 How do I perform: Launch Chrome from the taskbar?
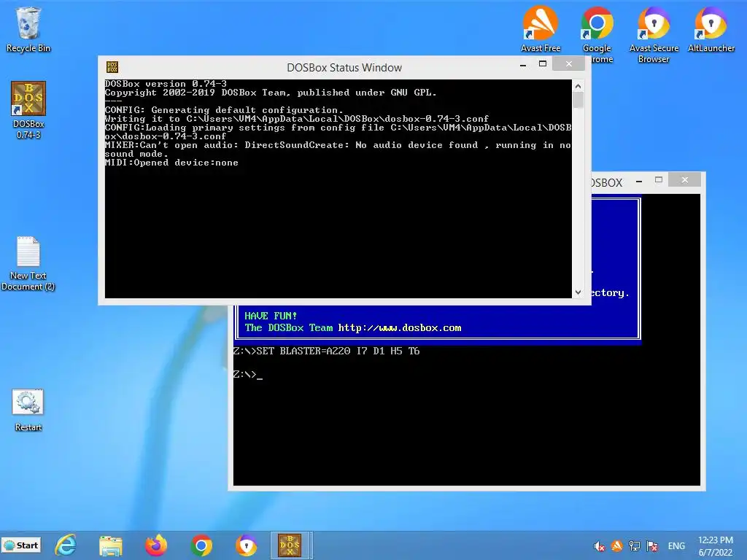coord(201,545)
